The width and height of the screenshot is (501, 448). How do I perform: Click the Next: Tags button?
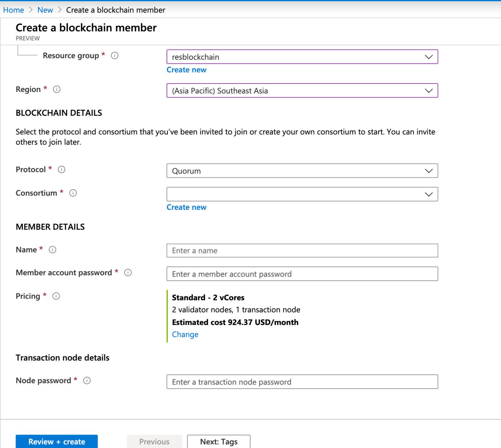(x=218, y=441)
